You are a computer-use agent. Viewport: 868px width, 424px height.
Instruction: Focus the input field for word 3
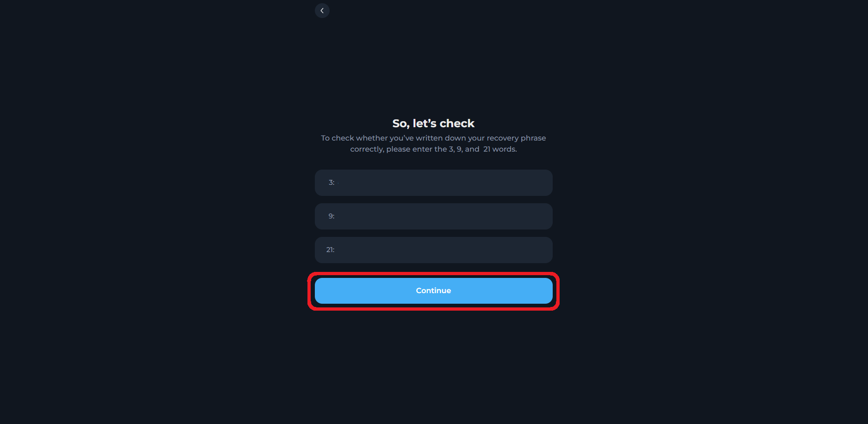(x=433, y=183)
